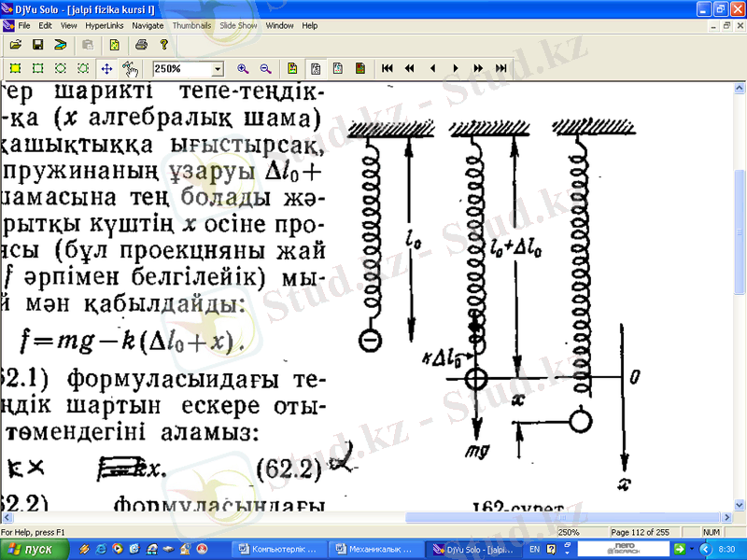
Task: Open the View menu
Action: 68,26
